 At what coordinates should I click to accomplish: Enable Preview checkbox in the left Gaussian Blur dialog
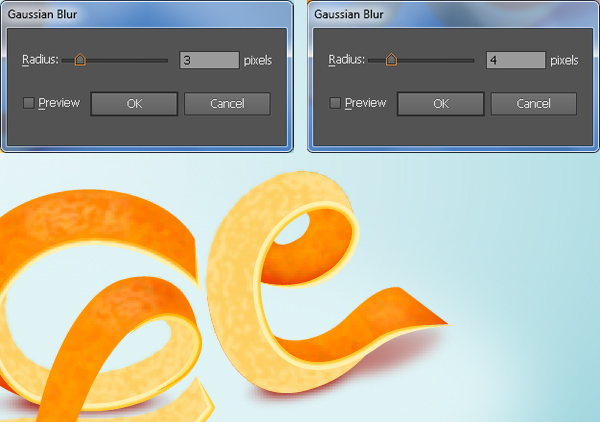click(x=29, y=103)
